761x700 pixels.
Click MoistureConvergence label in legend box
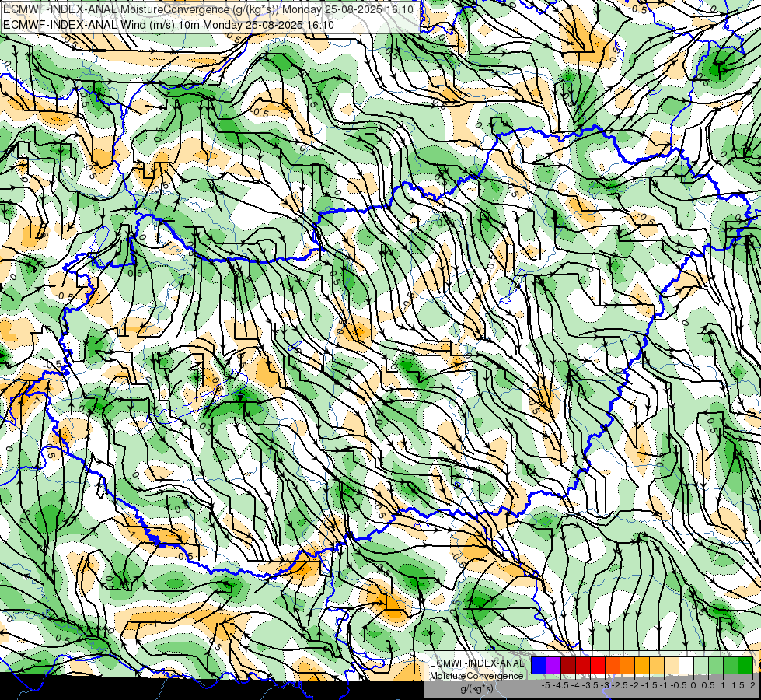[476, 676]
